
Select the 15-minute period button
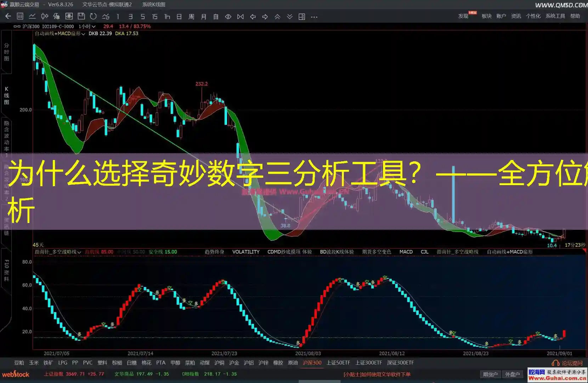(155, 16)
